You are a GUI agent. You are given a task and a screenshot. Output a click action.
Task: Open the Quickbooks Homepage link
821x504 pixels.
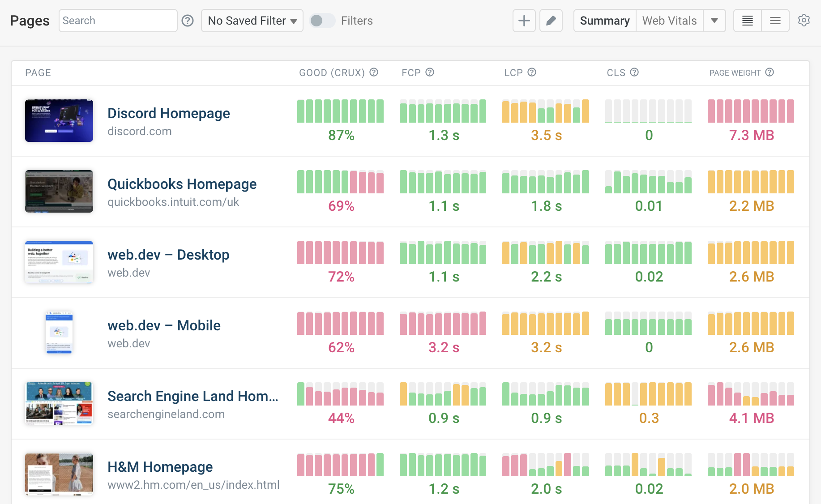tap(182, 184)
